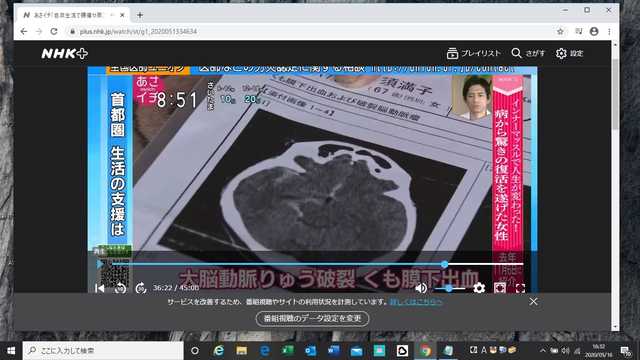
Task: Mute the video player volume
Action: pyautogui.click(x=421, y=288)
